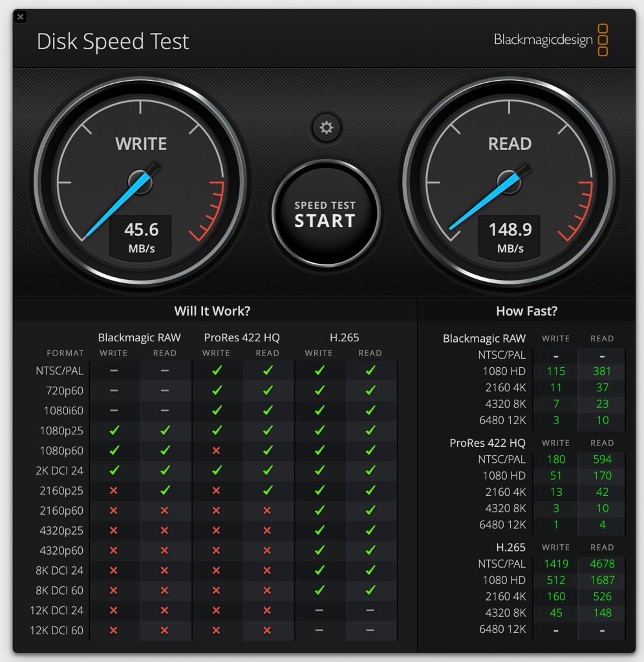Screen dimensions: 644x662
Task: Click the dash for Blackmagic RAW write at 720p60
Action: (114, 390)
